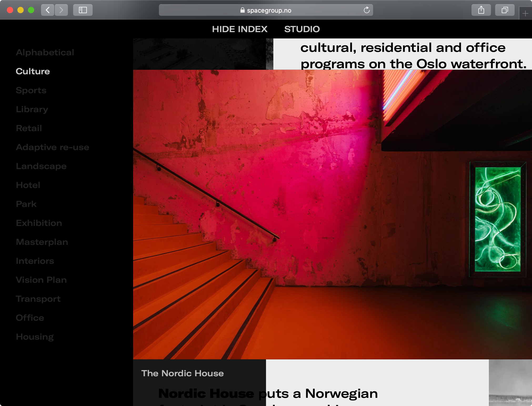Reload the spacegroup.no page
The image size is (532, 406).
(x=367, y=10)
